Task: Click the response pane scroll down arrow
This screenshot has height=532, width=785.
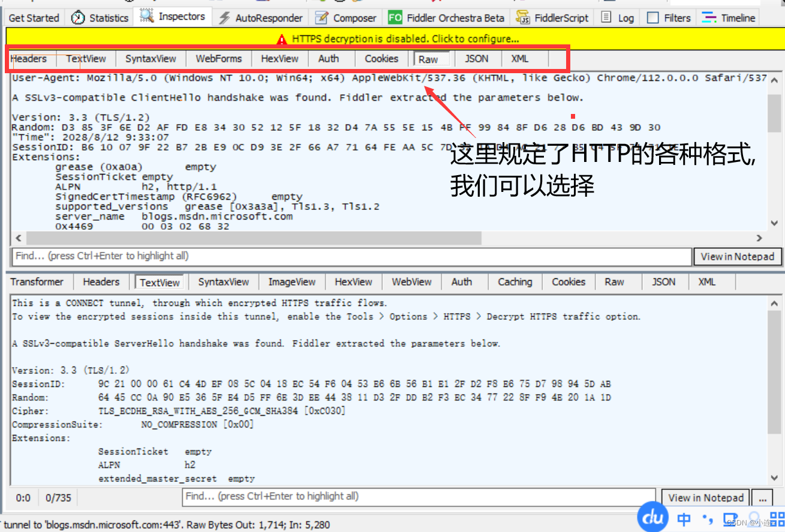Action: (774, 478)
